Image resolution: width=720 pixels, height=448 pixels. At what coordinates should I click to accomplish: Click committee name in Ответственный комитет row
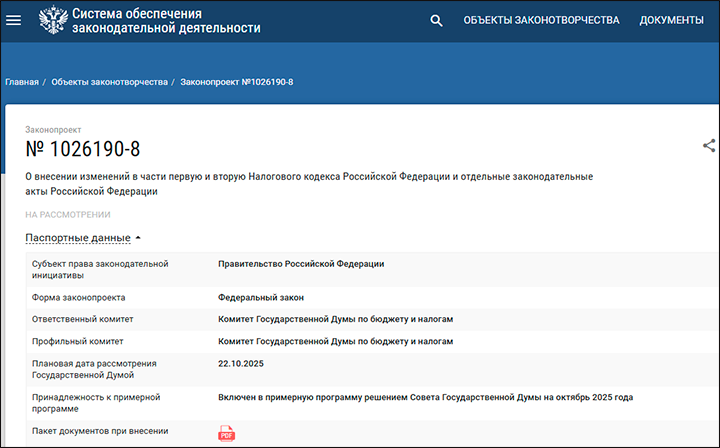click(336, 319)
